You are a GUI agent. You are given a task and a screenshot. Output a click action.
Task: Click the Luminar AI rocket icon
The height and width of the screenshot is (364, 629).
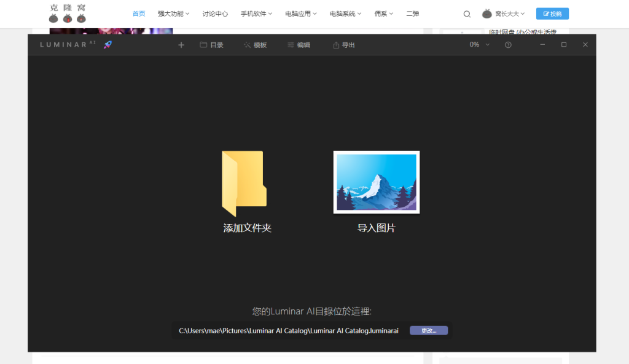point(107,45)
